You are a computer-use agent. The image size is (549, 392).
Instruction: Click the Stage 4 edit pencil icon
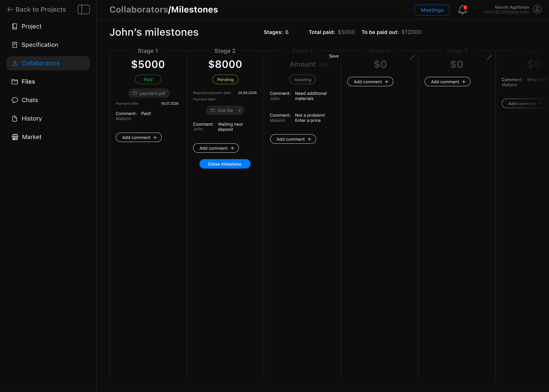click(x=412, y=57)
